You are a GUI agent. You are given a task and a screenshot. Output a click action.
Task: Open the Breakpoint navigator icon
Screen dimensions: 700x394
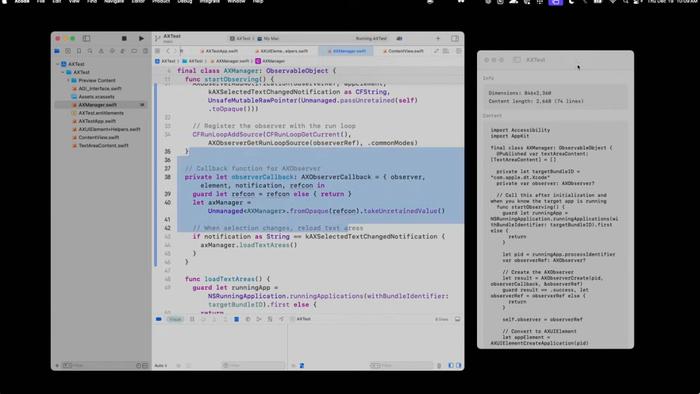pyautogui.click(x=134, y=51)
